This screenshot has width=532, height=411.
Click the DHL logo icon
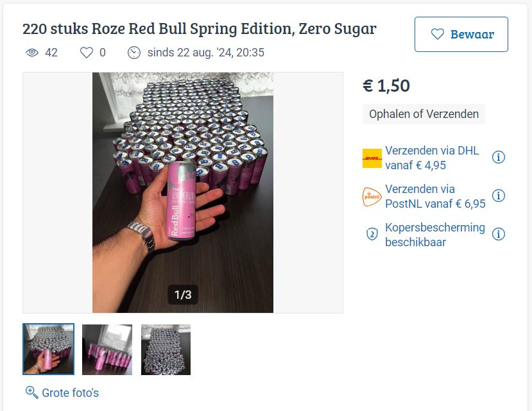372,158
